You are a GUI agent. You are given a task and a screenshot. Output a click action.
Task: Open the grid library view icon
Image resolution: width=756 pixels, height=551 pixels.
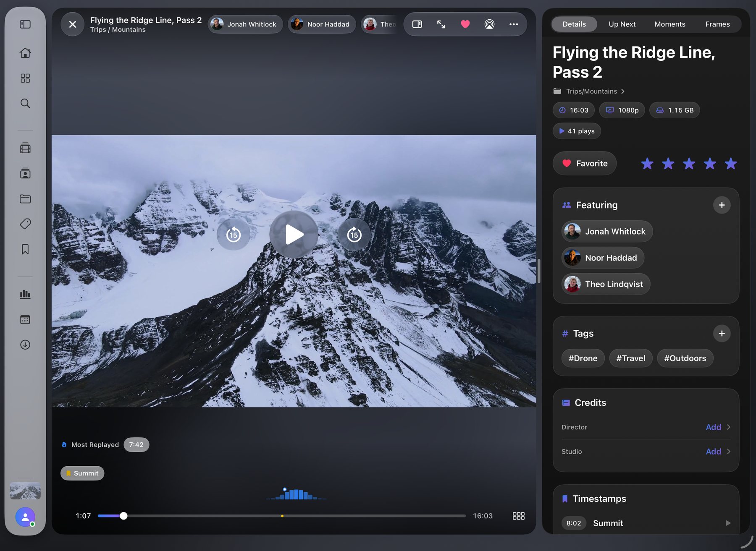point(25,78)
